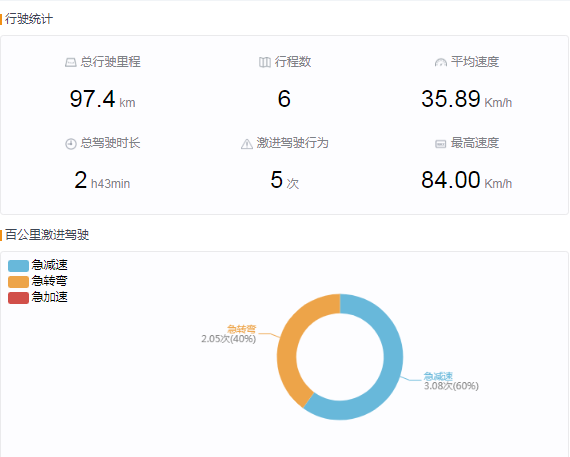Image resolution: width=570 pixels, height=457 pixels.
Task: Toggle 急减速 series in chart legend
Action: pyautogui.click(x=38, y=265)
